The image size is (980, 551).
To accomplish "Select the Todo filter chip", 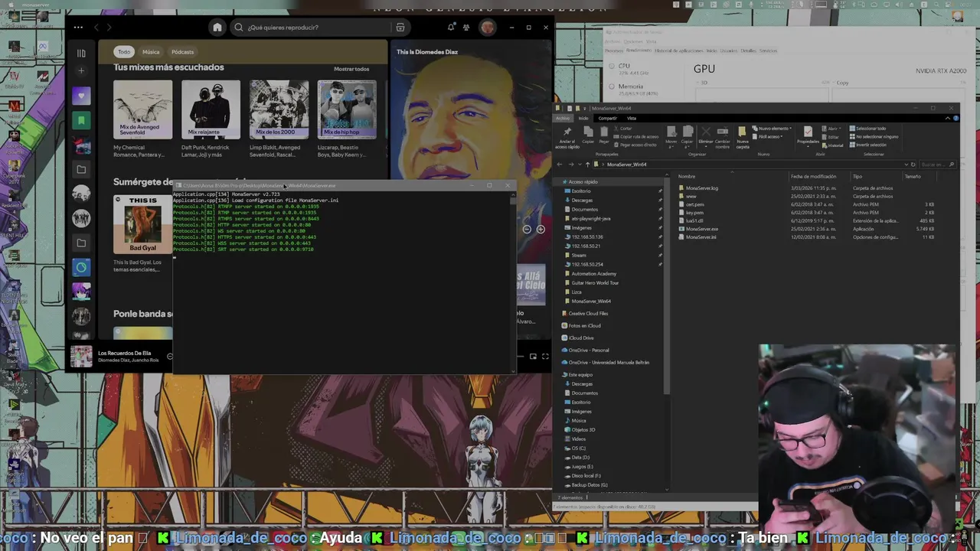I will [124, 52].
